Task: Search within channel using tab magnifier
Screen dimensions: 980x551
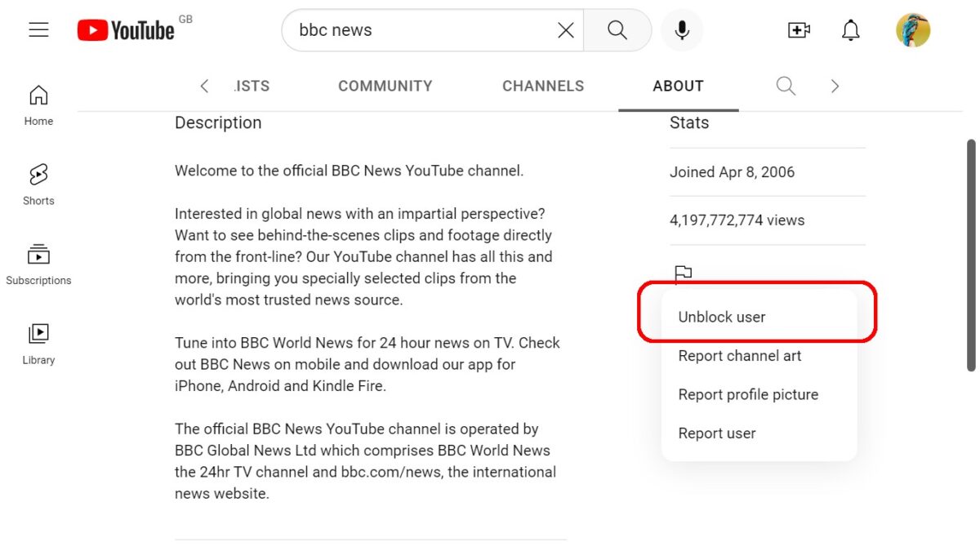Action: point(786,86)
